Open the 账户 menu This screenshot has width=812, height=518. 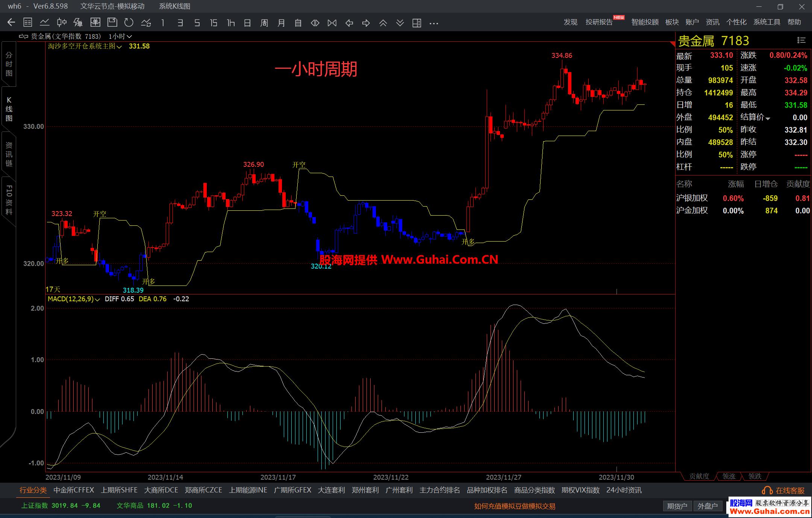coord(692,22)
